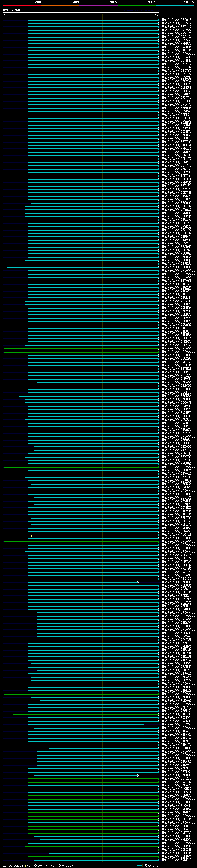Open hit UniRef100_A9TS12
Image resolution: width=197 pixels, height=868 pixels.
tap(176, 23)
